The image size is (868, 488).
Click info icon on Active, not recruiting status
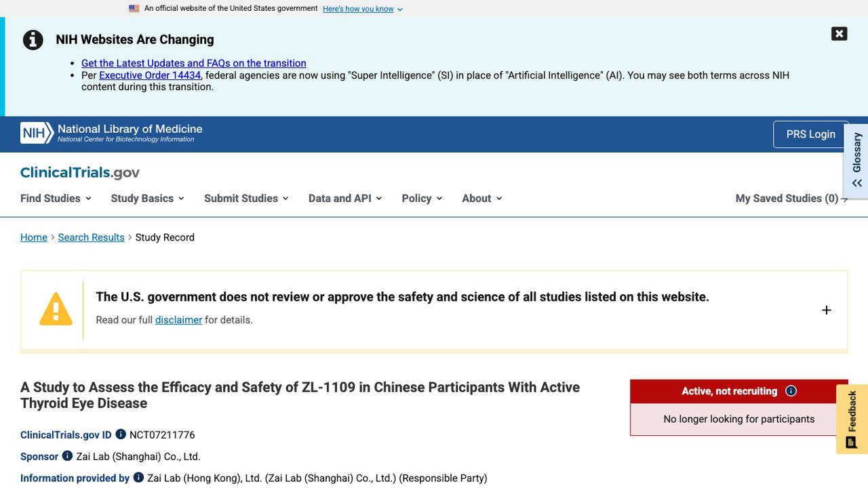pos(791,391)
